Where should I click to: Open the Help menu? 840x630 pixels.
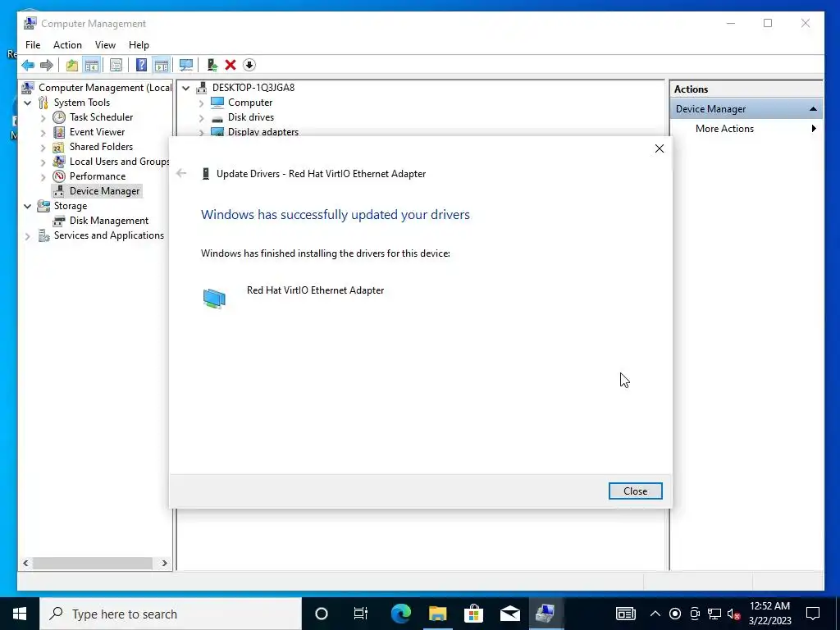click(x=139, y=45)
